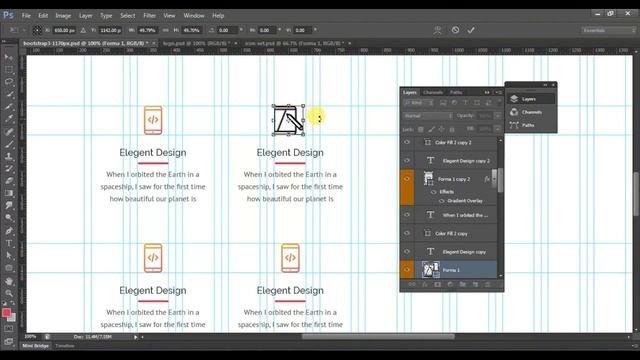The image size is (640, 360).
Task: Collapse effects arrow on Forma 1 copy 2
Action: click(x=494, y=179)
